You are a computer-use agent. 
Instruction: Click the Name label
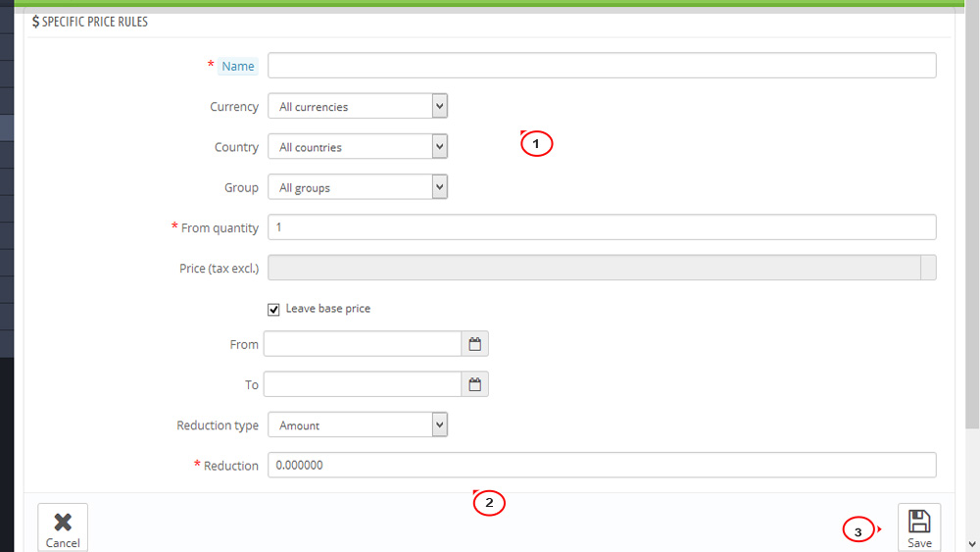[x=237, y=67]
